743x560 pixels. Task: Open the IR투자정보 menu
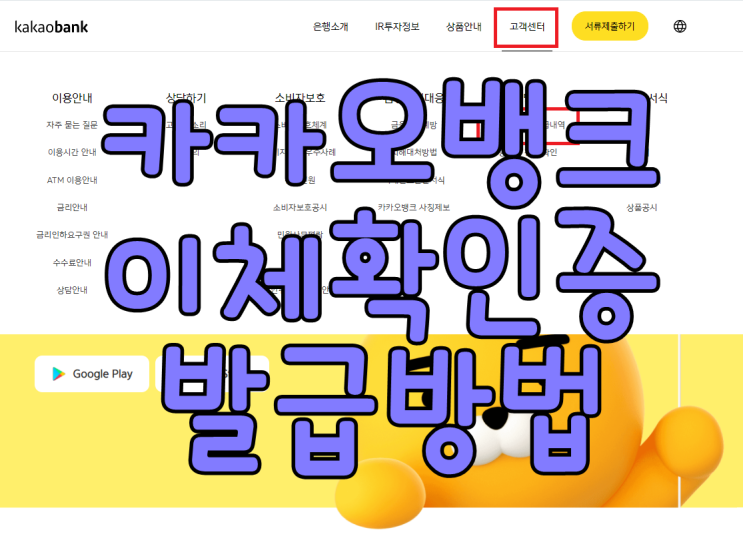click(397, 27)
